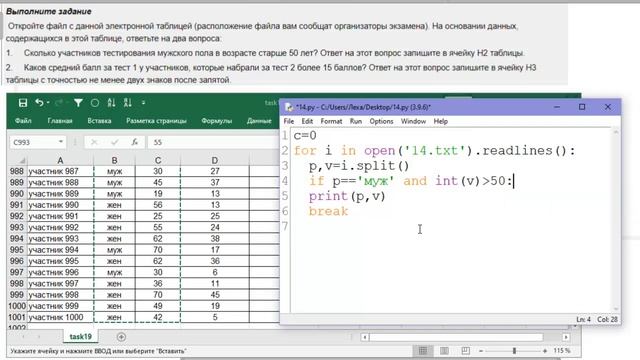Click the cancel X icon in formula bar

point(94,142)
